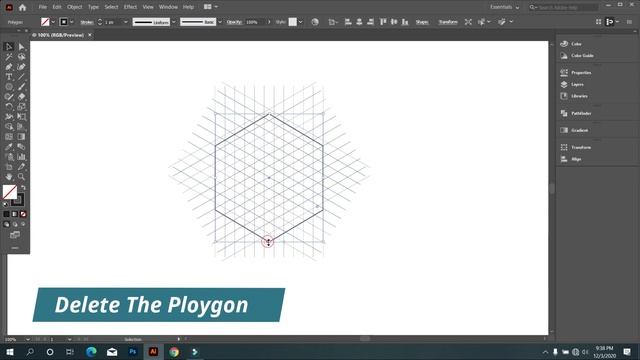Viewport: 640px width, 360px height.
Task: Select the Blend tool
Action: [21, 147]
